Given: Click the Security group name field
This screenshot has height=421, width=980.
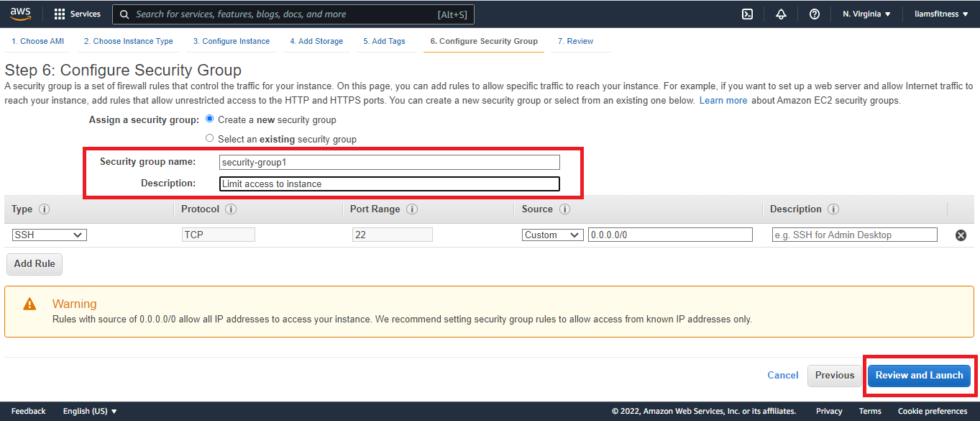Looking at the screenshot, I should pos(389,163).
